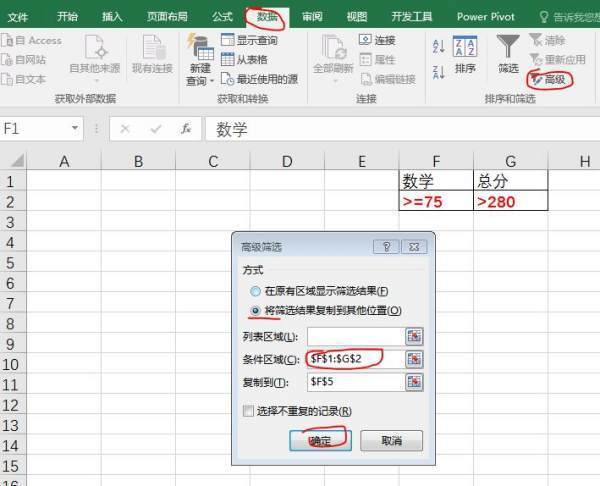Click the formula bar showing 数学
The width and height of the screenshot is (600, 486).
403,129
